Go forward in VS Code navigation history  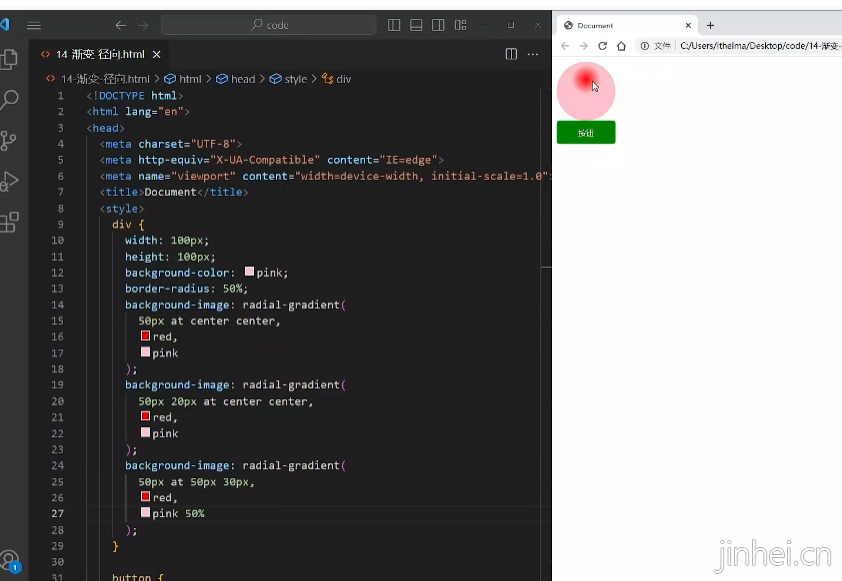pos(143,25)
